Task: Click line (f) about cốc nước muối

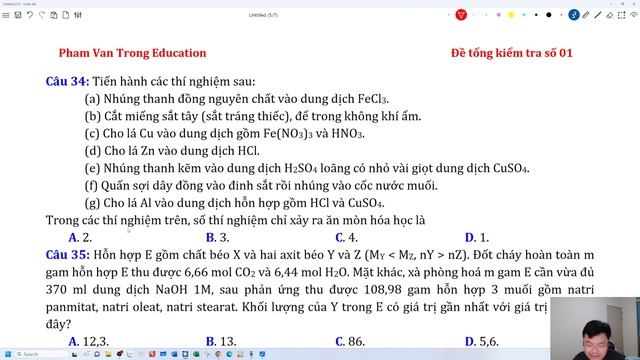Action: click(261, 186)
